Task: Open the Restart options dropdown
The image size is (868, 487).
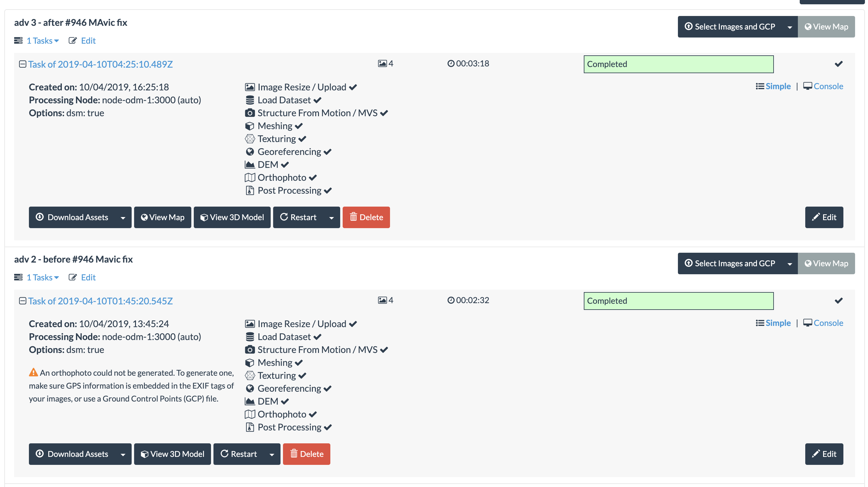Action: point(332,217)
